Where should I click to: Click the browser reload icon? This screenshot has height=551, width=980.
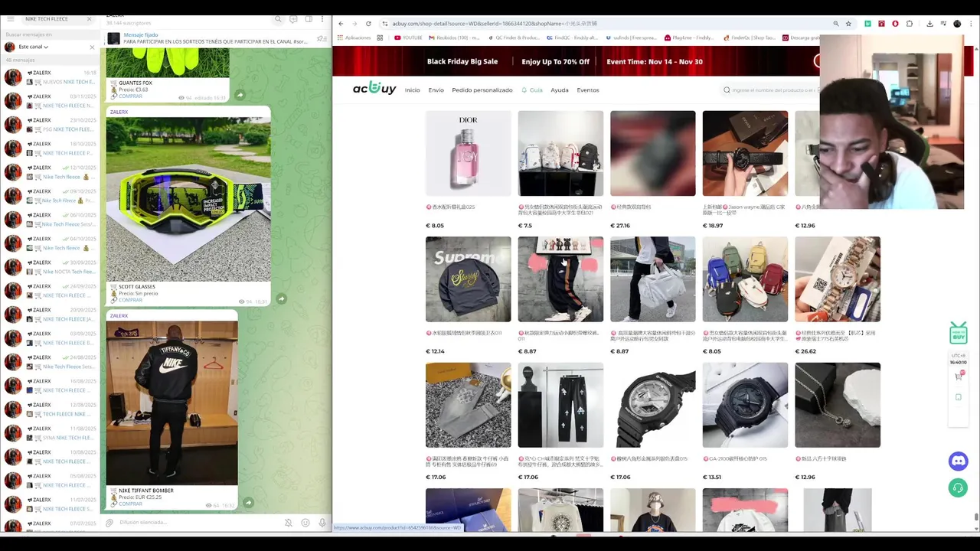pos(368,24)
